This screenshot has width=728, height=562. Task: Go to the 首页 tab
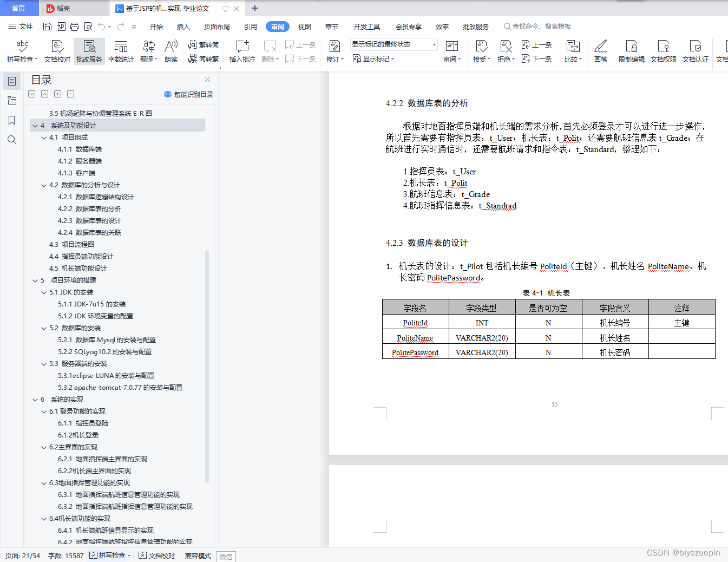(19, 8)
